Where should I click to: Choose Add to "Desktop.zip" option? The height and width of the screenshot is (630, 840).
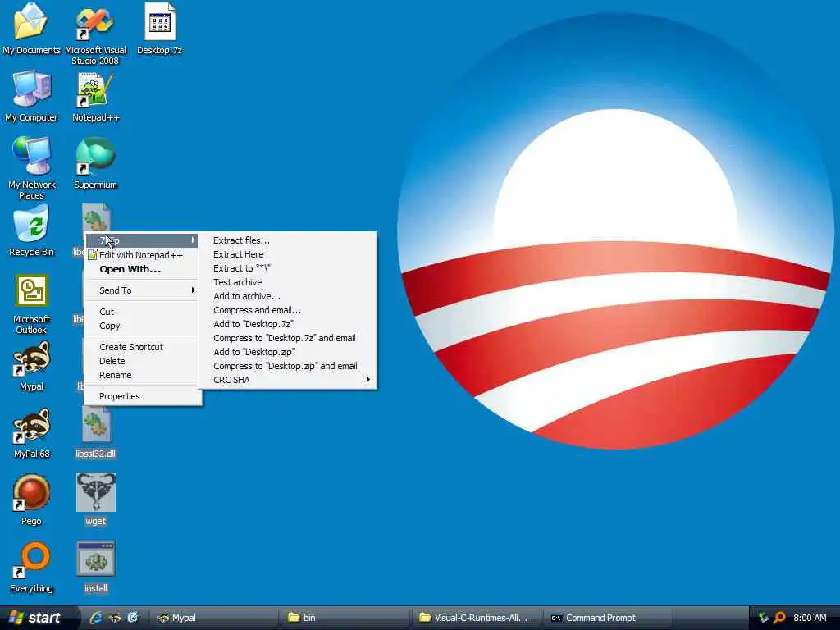click(x=288, y=352)
